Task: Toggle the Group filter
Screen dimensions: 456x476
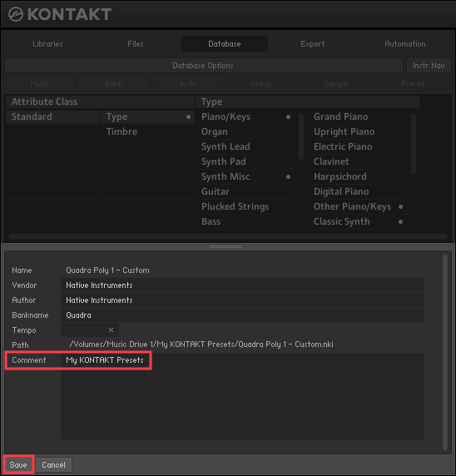Action: pyautogui.click(x=261, y=83)
